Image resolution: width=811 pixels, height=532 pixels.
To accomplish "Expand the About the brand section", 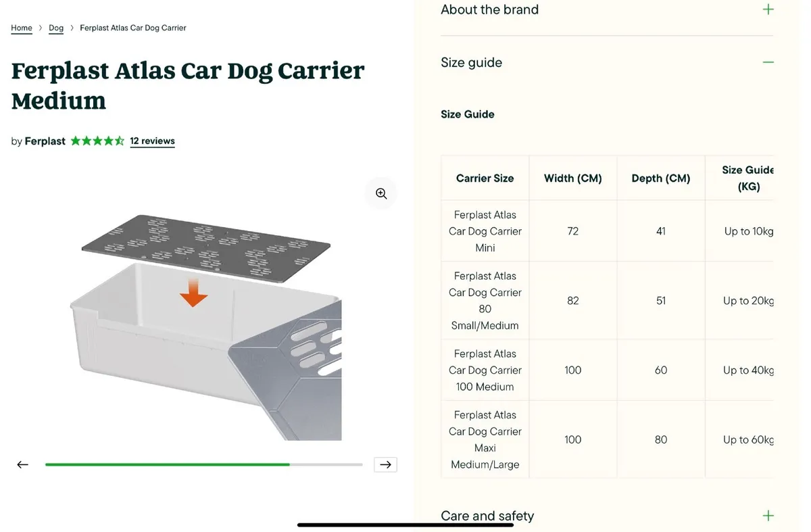I will point(489,9).
